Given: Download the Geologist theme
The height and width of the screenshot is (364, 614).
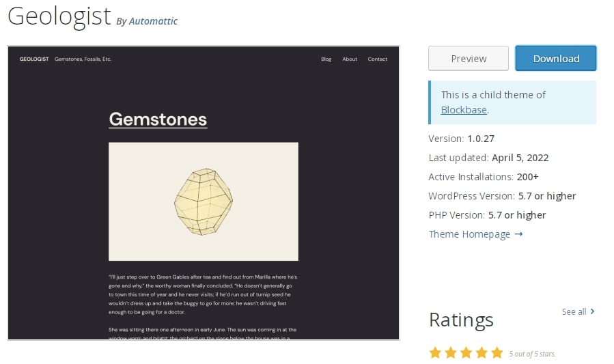Looking at the screenshot, I should 556,59.
